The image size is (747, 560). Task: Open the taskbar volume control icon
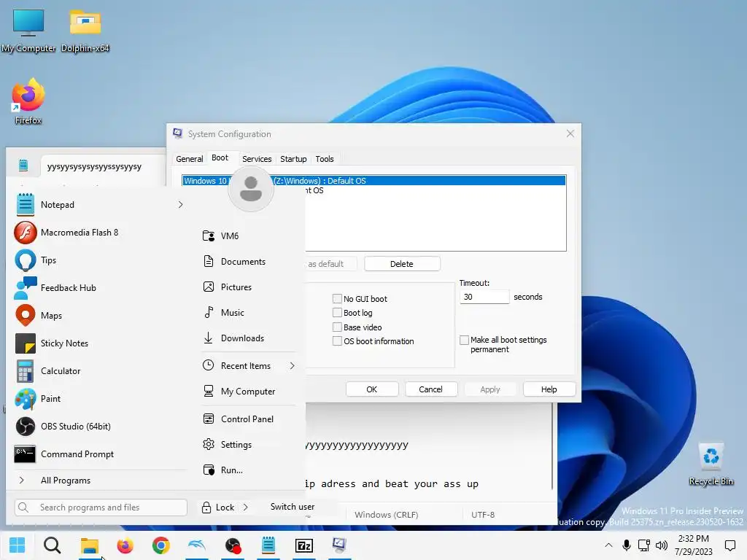point(662,545)
